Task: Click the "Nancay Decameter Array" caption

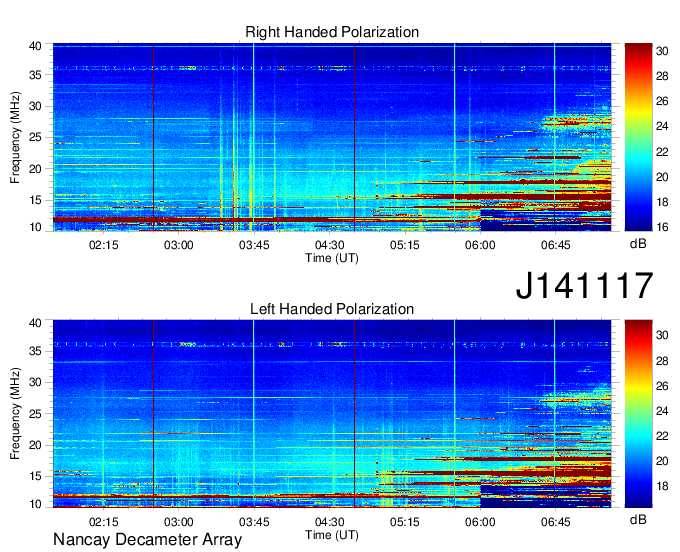Action: 147,540
